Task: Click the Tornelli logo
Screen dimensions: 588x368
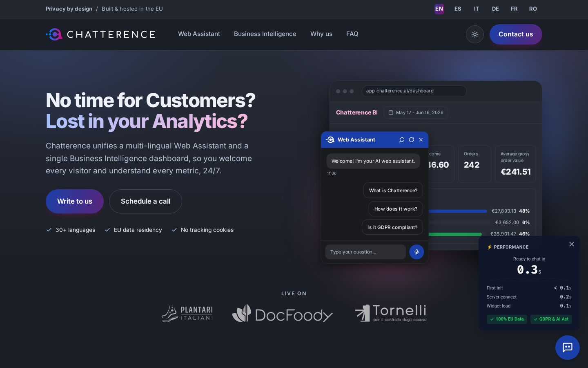Action: click(x=391, y=313)
